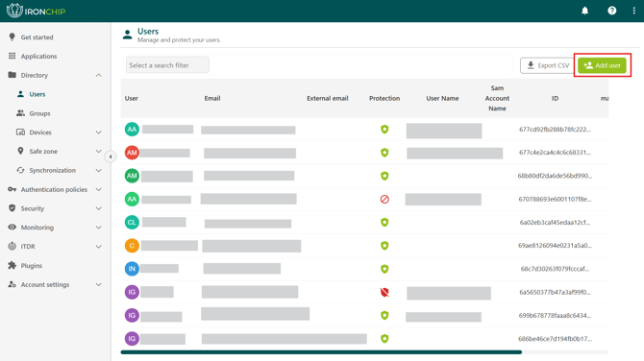Viewport: 644px width, 361px height.
Task: Click the Plugins puzzle piece icon
Action: point(12,265)
